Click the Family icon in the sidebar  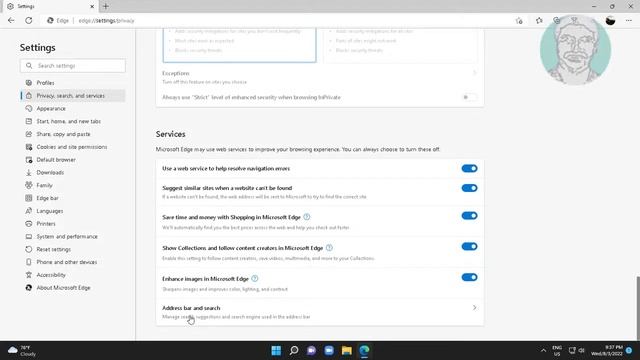click(29, 185)
